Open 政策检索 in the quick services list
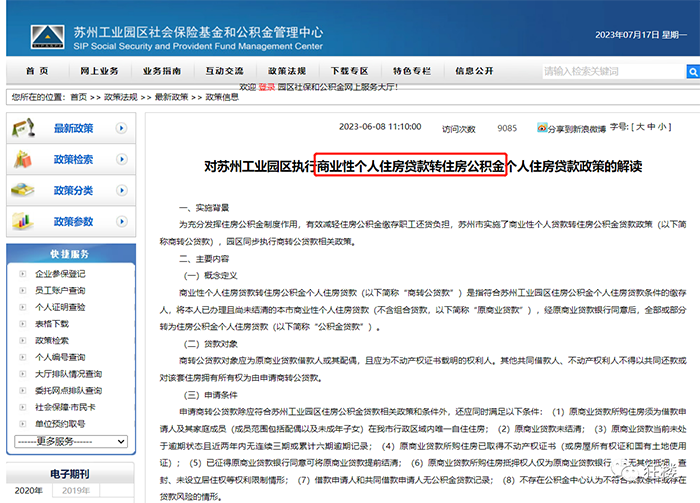The width and height of the screenshot is (700, 503). (52, 341)
